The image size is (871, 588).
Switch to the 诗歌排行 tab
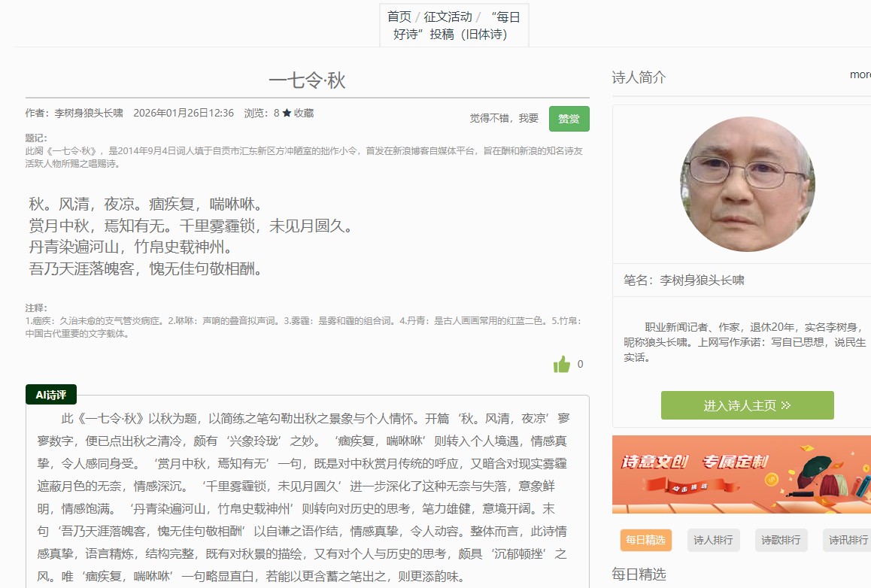pos(781,540)
